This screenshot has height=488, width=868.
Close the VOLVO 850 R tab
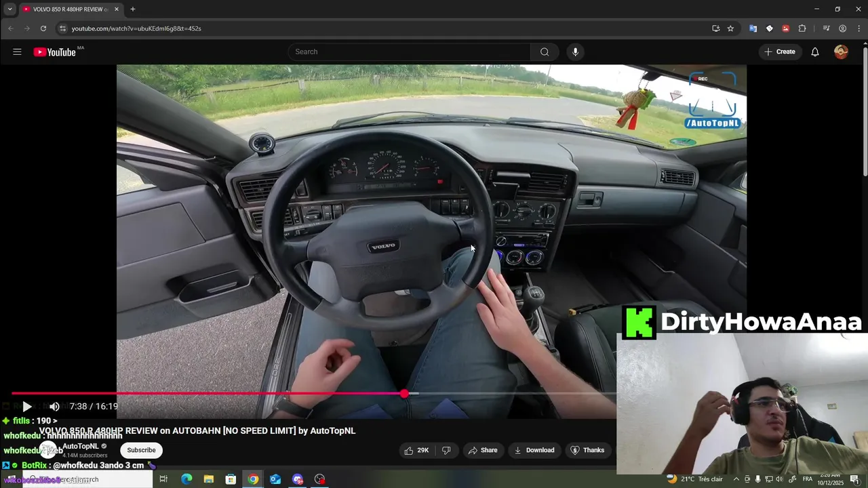pos(117,9)
